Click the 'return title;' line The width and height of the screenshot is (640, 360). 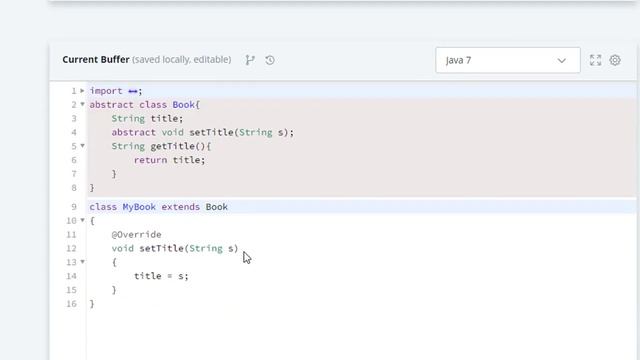pos(169,160)
